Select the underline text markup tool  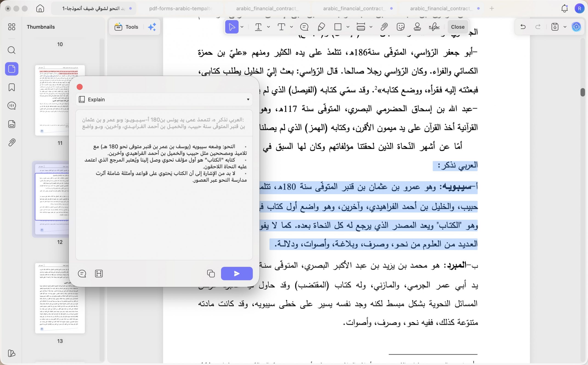coord(258,27)
